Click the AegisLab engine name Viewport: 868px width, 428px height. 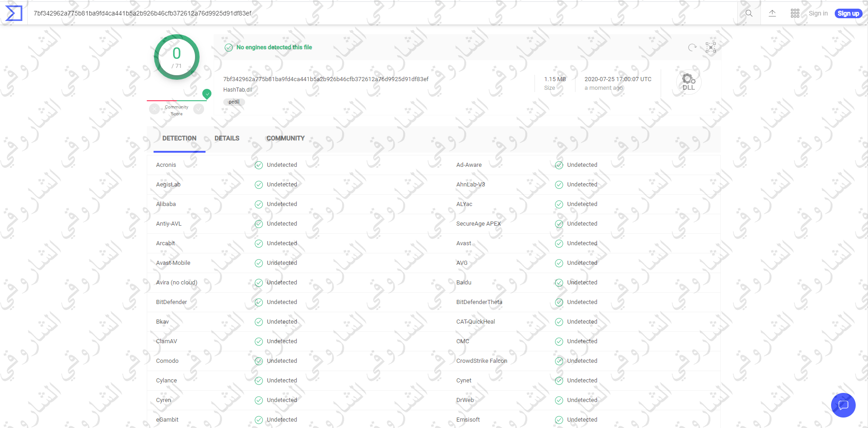point(168,185)
